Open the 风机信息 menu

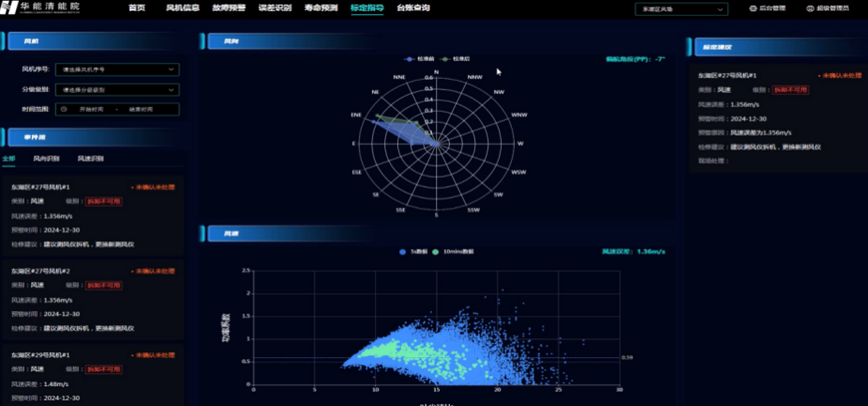182,8
